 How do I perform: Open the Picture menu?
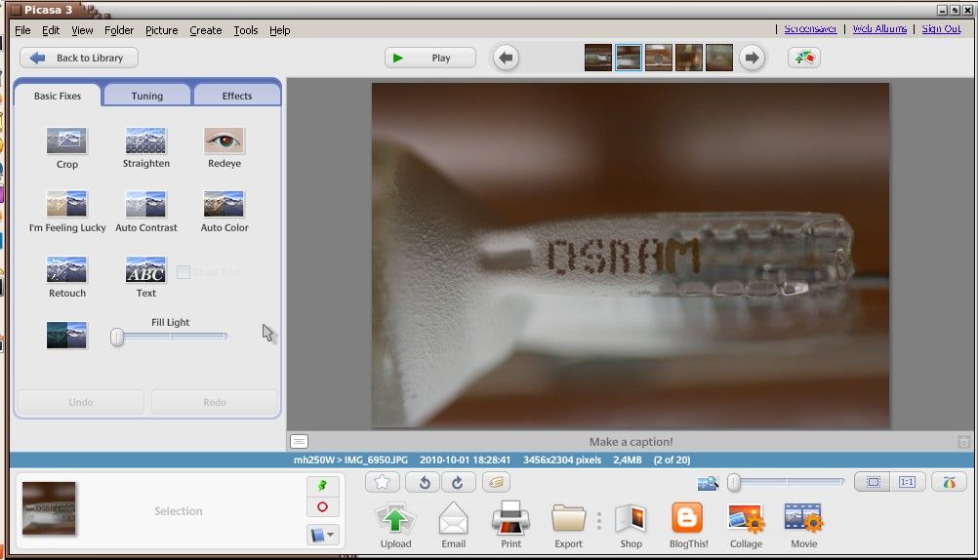162,30
